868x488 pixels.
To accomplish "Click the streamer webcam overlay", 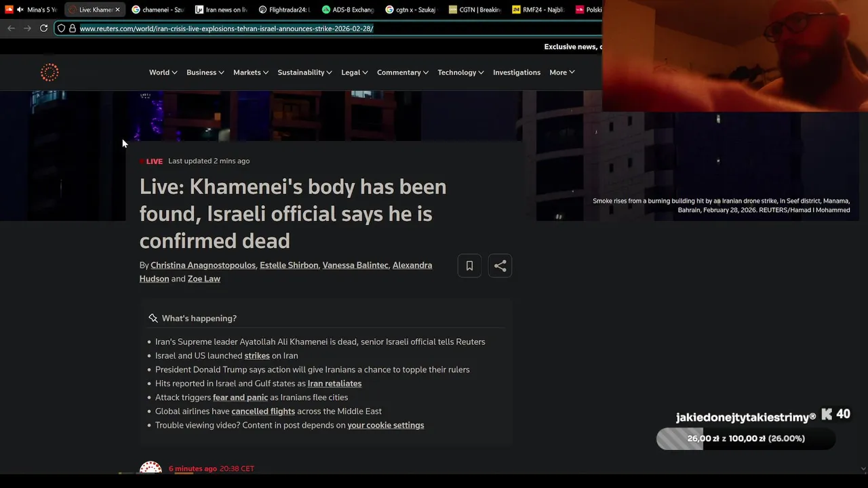I will (x=735, y=56).
